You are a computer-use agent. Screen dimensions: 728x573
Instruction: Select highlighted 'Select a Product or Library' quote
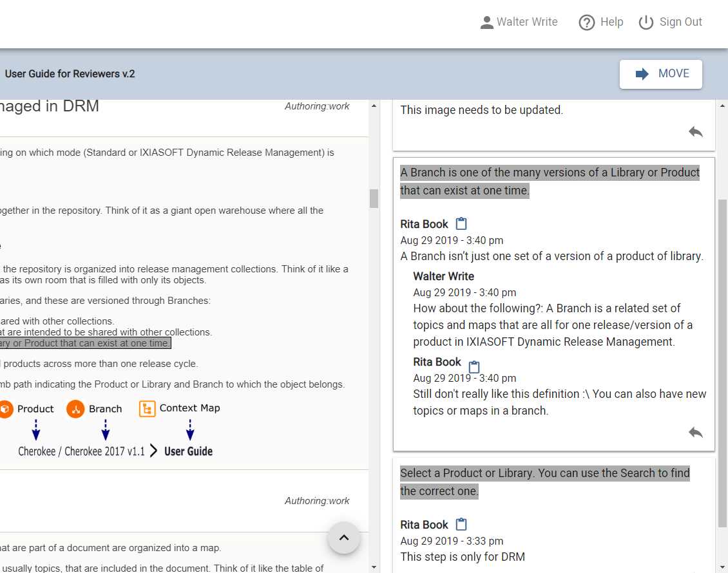(x=544, y=482)
